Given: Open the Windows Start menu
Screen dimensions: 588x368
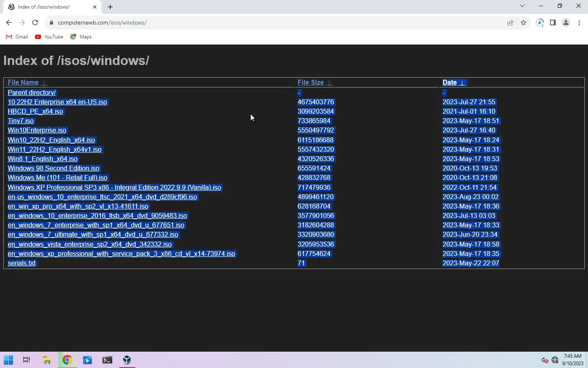Looking at the screenshot, I should point(8,360).
